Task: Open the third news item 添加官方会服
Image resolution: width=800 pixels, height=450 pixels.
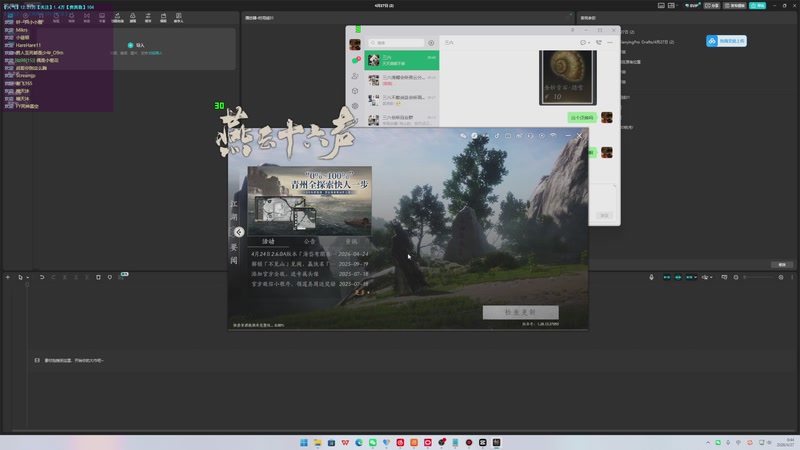Action: (x=310, y=274)
